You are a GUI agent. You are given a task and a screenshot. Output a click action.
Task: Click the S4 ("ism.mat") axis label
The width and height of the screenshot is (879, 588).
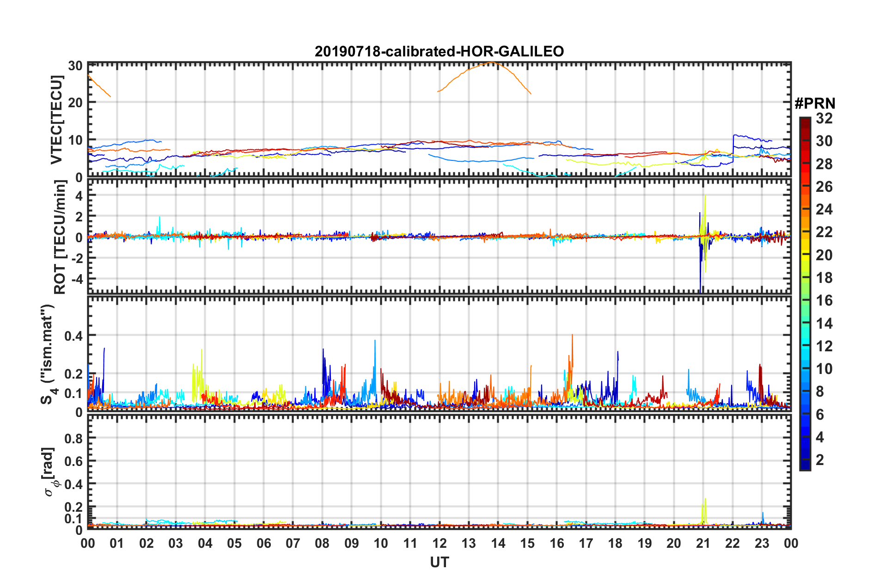[x=48, y=354]
